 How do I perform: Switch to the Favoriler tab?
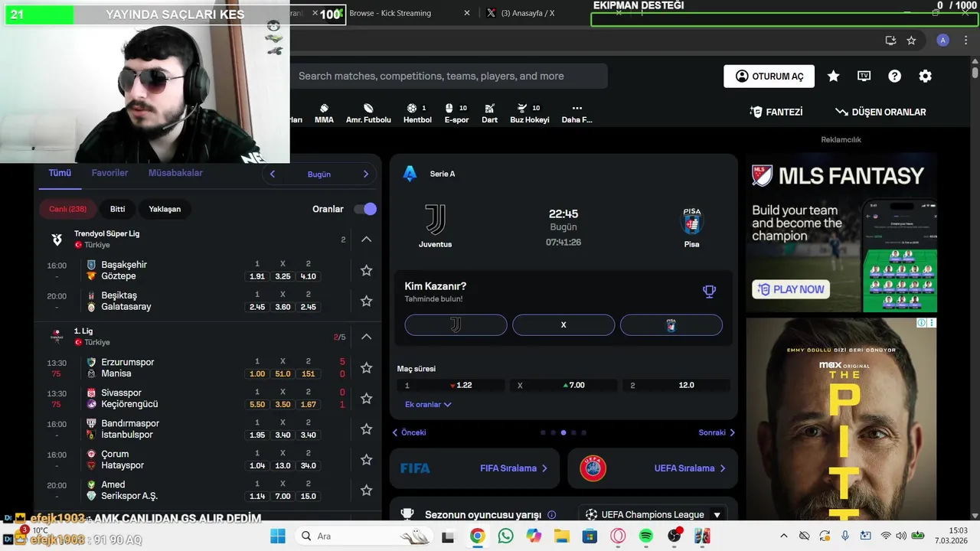pyautogui.click(x=109, y=173)
